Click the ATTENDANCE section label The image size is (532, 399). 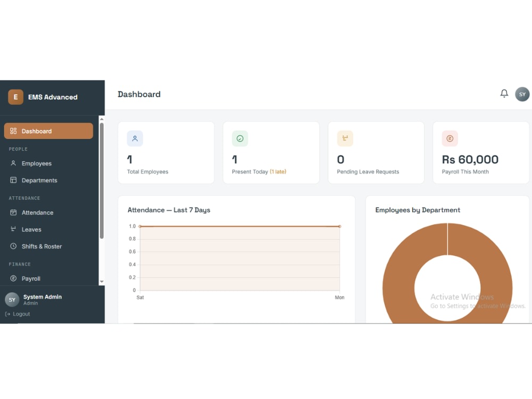tap(24, 198)
